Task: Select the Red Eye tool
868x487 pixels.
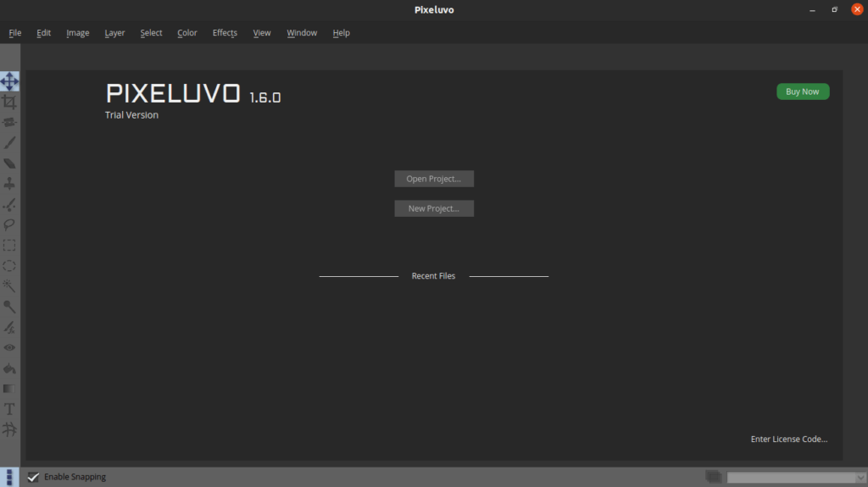Action: [9, 347]
